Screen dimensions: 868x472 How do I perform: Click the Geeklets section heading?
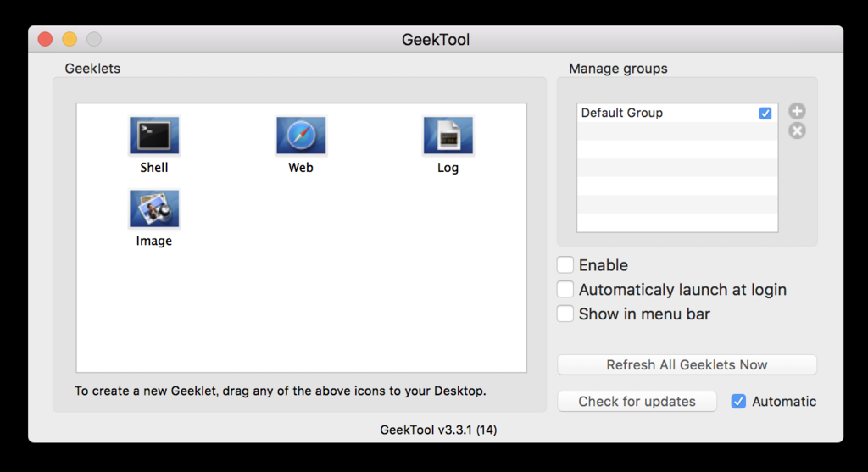[92, 69]
